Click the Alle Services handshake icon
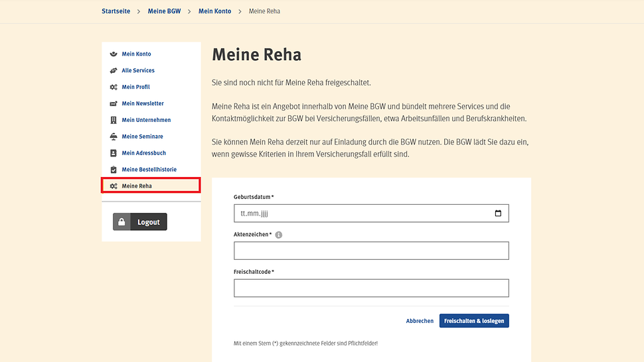 [x=114, y=70]
